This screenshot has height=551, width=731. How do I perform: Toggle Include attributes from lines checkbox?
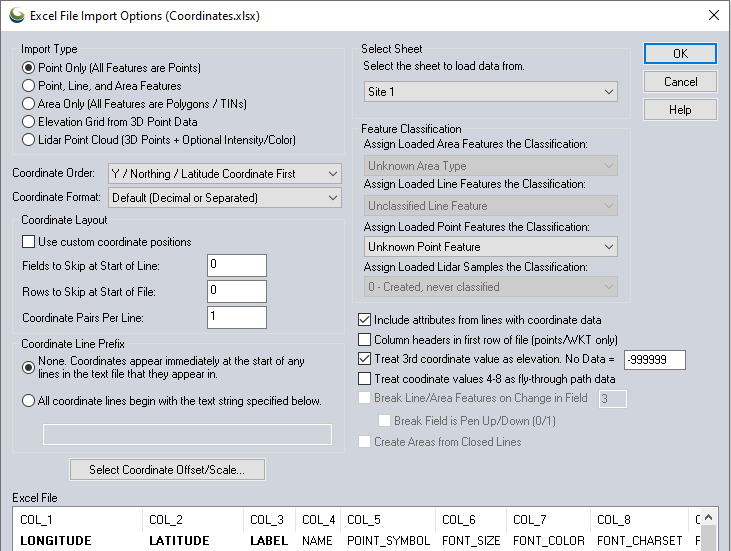point(365,321)
